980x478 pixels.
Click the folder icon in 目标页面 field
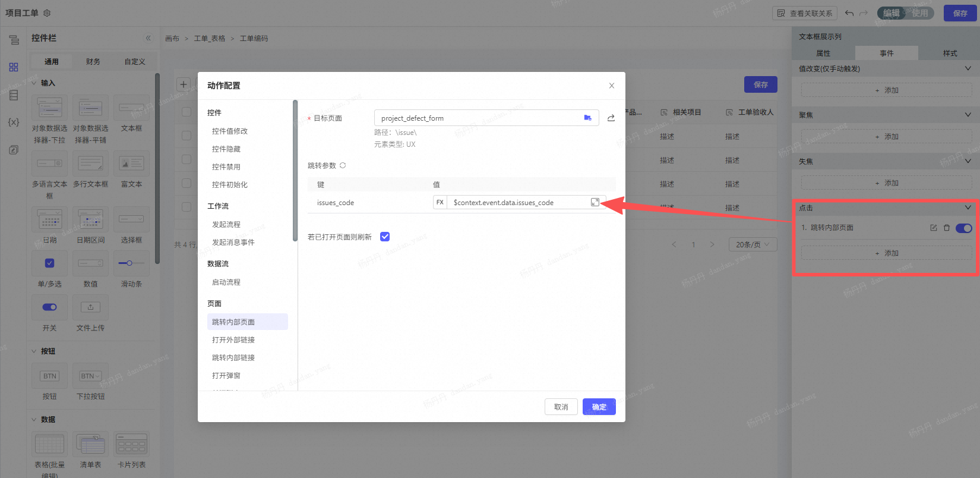pyautogui.click(x=587, y=118)
